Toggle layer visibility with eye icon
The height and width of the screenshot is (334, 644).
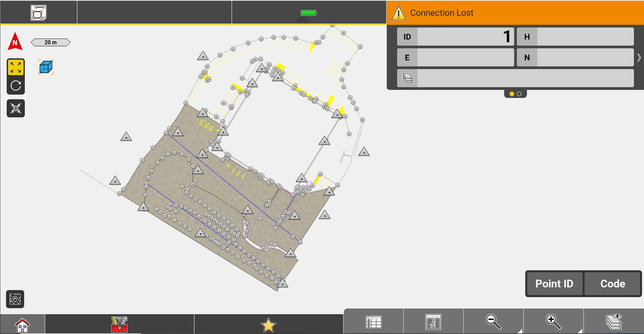[x=613, y=322]
